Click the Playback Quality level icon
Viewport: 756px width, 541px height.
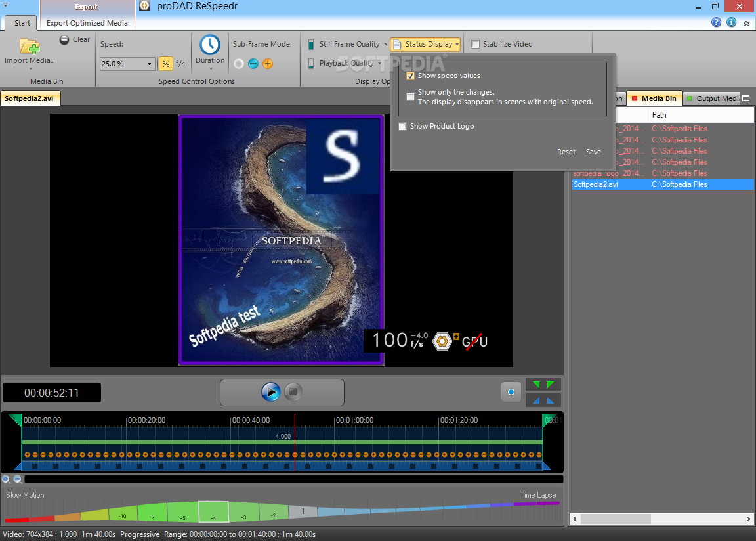[x=311, y=63]
